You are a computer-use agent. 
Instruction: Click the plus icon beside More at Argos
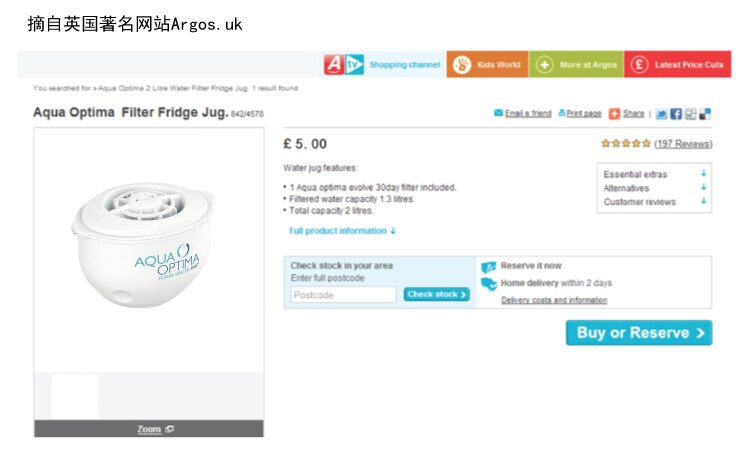click(x=544, y=65)
